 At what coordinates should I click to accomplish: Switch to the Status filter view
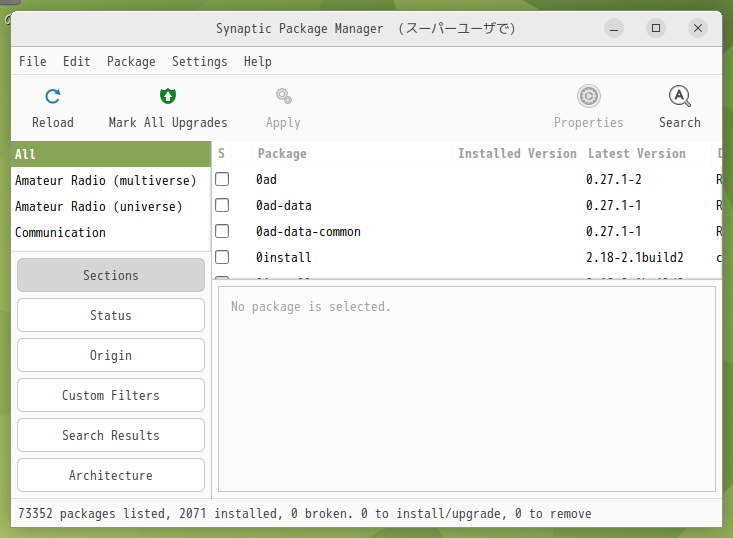111,316
